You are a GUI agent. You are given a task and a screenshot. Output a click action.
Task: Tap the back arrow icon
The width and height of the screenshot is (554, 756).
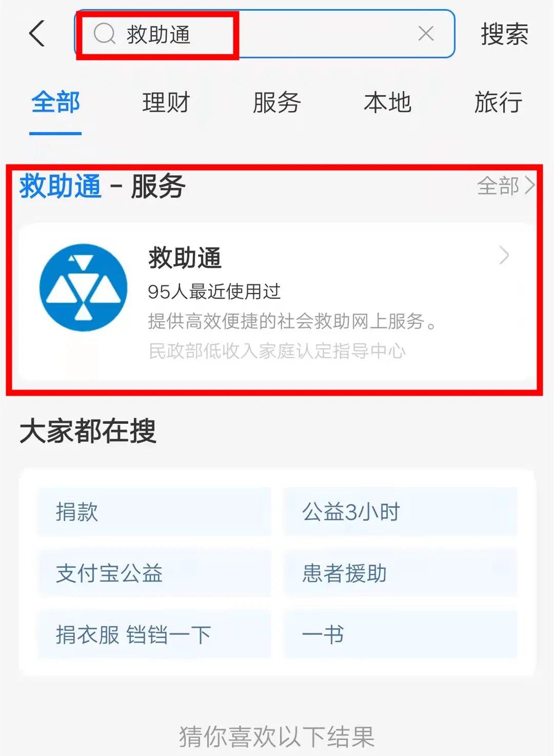[x=37, y=34]
